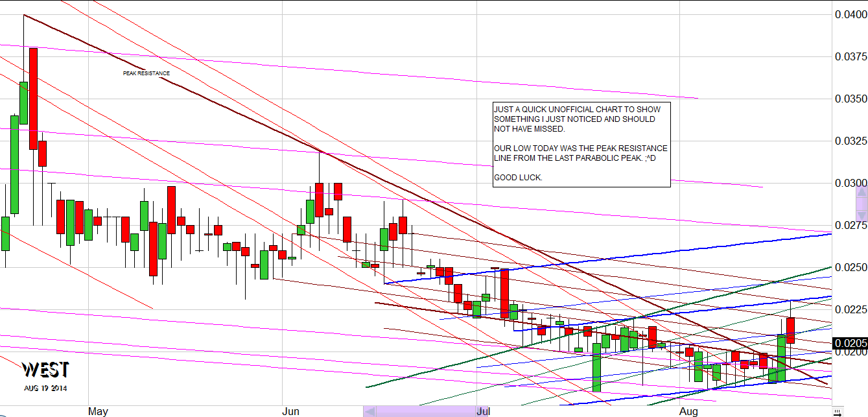Viewport: 868px width, 417px height.
Task: Click the 0.0350 price axis label
Action: [850, 99]
